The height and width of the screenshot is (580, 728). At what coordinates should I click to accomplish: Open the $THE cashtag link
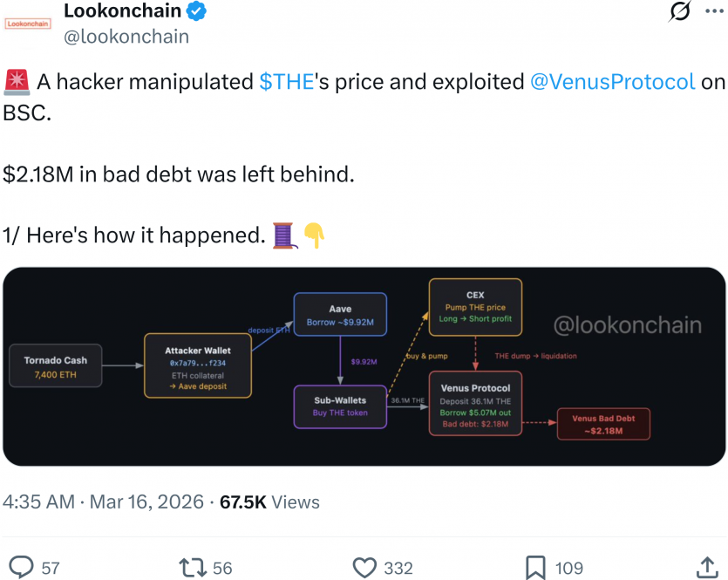pos(289,81)
